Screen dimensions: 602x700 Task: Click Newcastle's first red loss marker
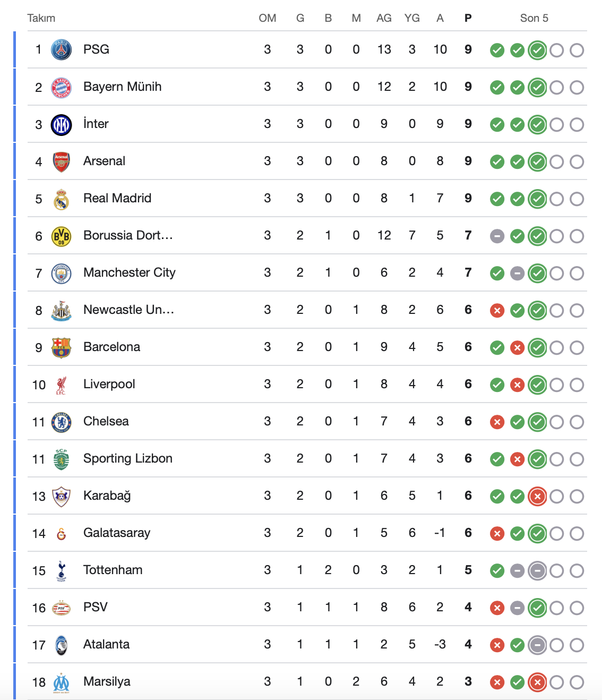(497, 311)
